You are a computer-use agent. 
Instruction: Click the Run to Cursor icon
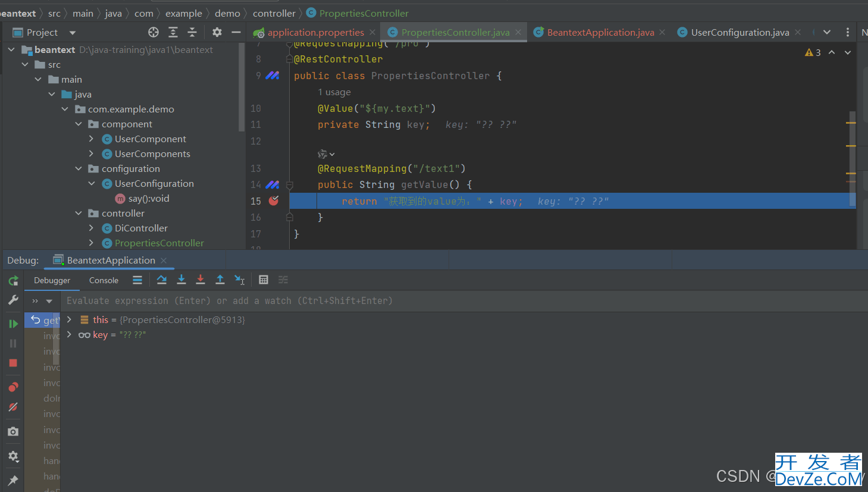[x=239, y=280]
